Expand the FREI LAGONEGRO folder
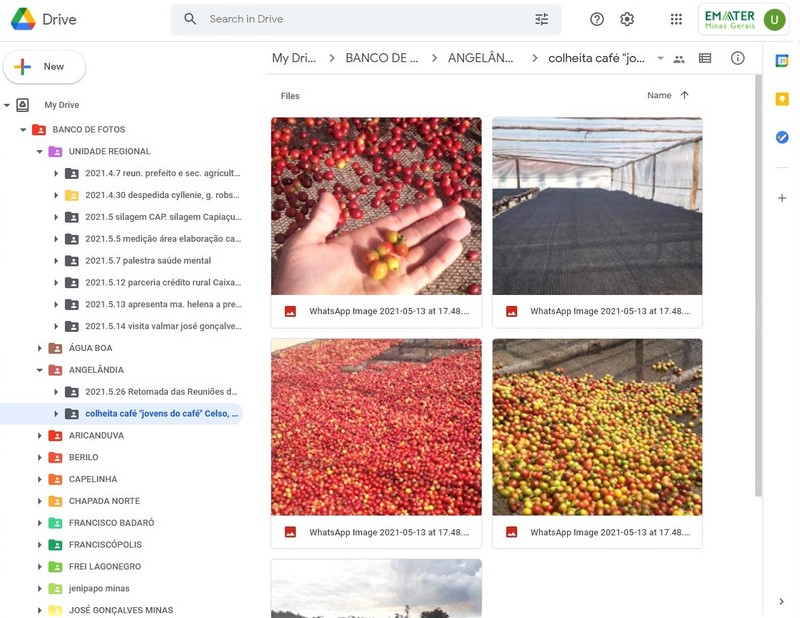The width and height of the screenshot is (800, 618). coord(39,566)
